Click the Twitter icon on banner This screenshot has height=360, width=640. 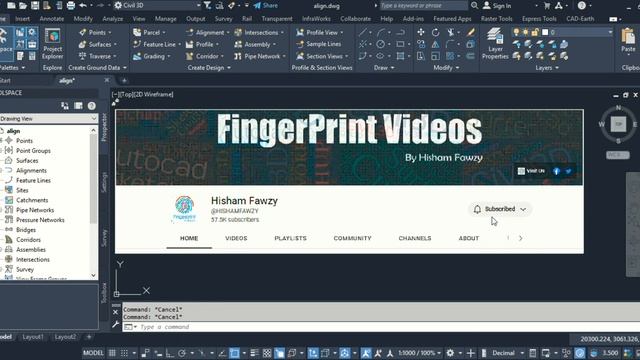tap(568, 171)
